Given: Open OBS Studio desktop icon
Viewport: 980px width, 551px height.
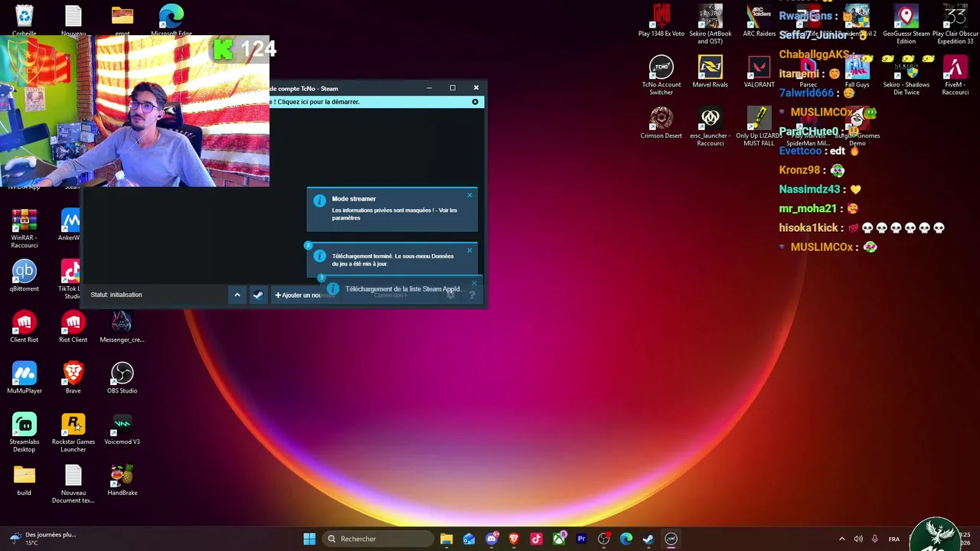Looking at the screenshot, I should (122, 378).
